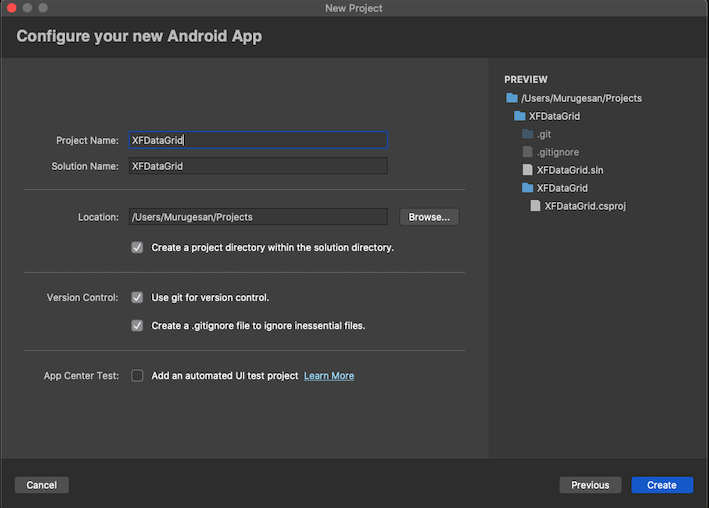709x508 pixels.
Task: Click the XFDataGrid.csproj file icon
Action: point(535,206)
